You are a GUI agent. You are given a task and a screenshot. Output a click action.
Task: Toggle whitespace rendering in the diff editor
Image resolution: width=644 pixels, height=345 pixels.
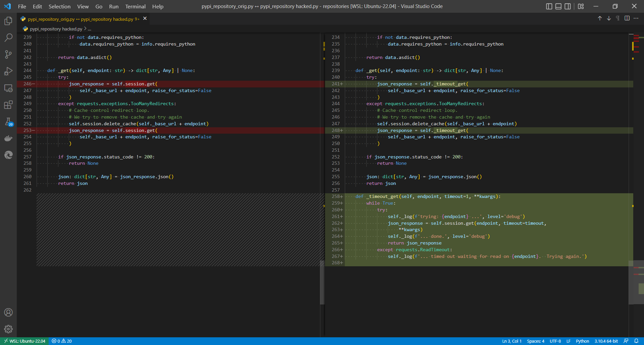click(618, 18)
